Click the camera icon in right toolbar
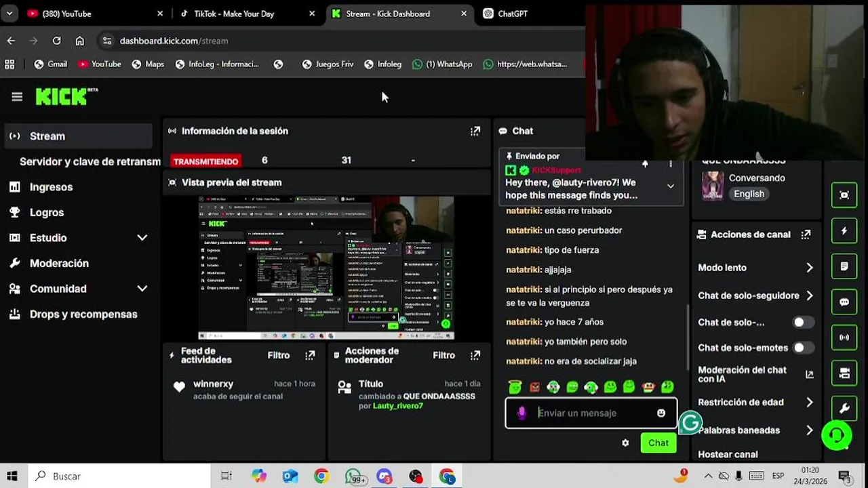This screenshot has height=488, width=868. click(x=844, y=373)
